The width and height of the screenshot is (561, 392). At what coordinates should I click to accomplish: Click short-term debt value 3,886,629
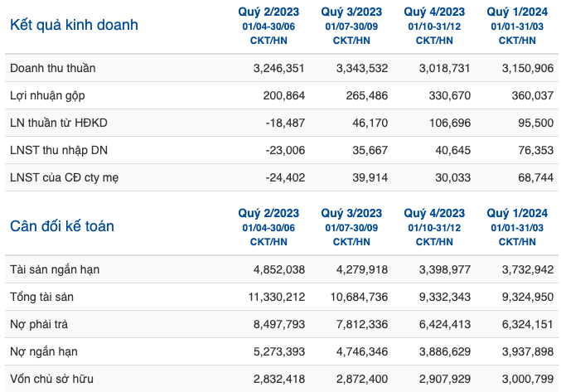445,352
